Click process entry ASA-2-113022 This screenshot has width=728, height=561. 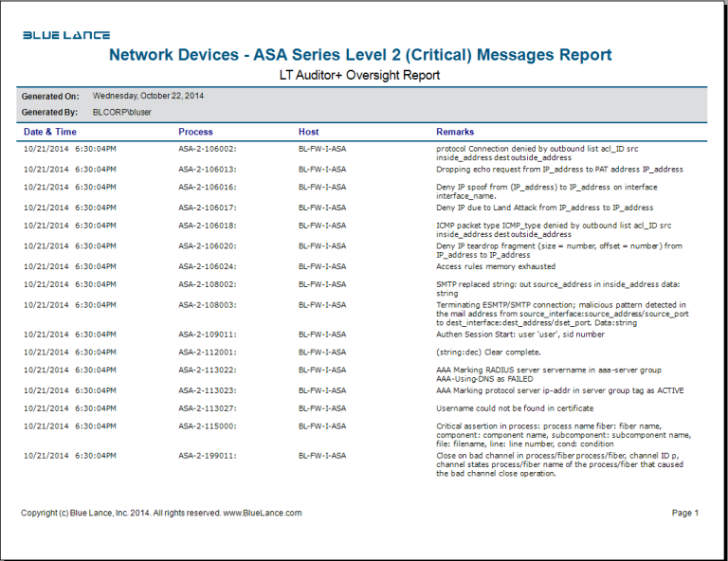[x=208, y=371]
